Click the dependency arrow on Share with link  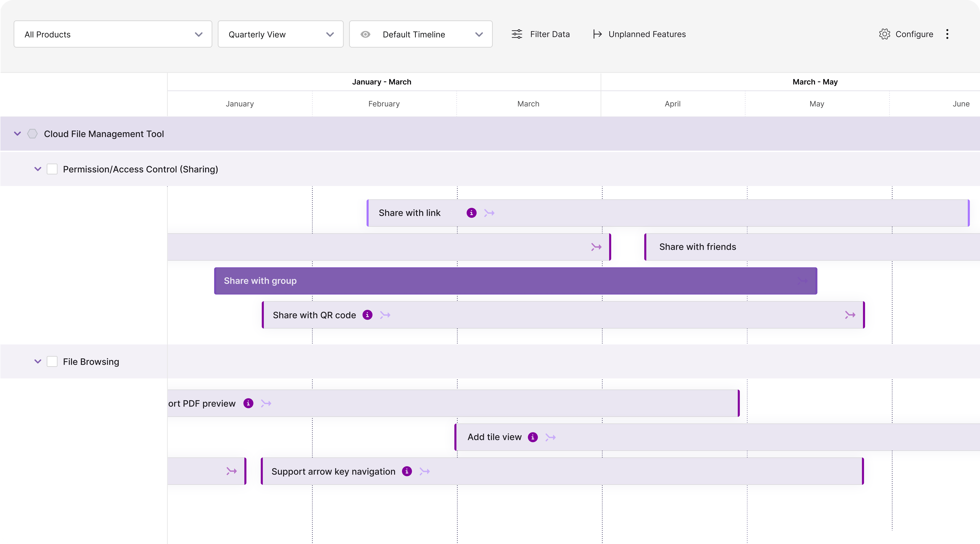[x=489, y=213]
